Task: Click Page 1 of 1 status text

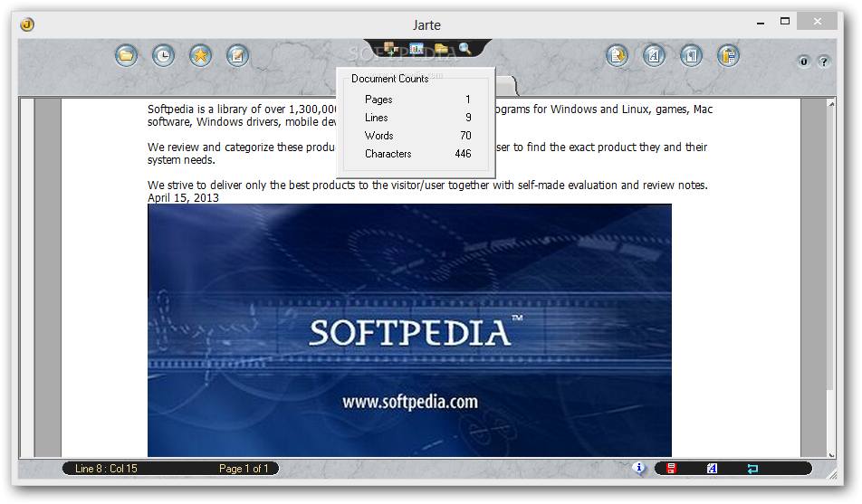Action: (x=244, y=469)
